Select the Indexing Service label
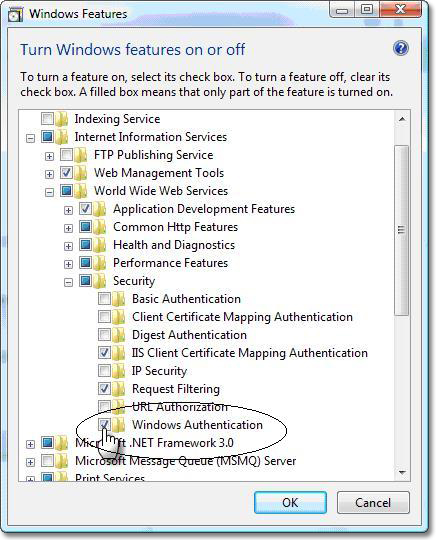The image size is (436, 540). pos(117,119)
